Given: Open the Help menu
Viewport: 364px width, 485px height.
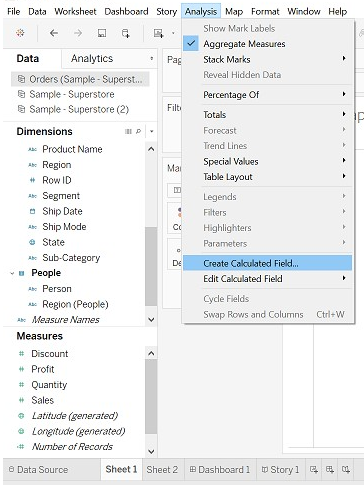Looking at the screenshot, I should click(337, 12).
